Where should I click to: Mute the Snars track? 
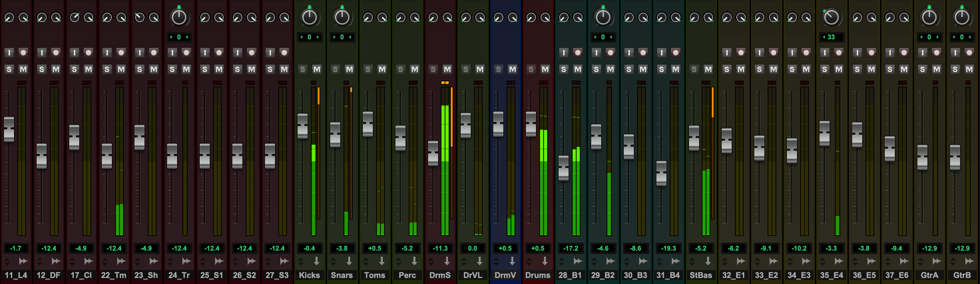click(349, 69)
